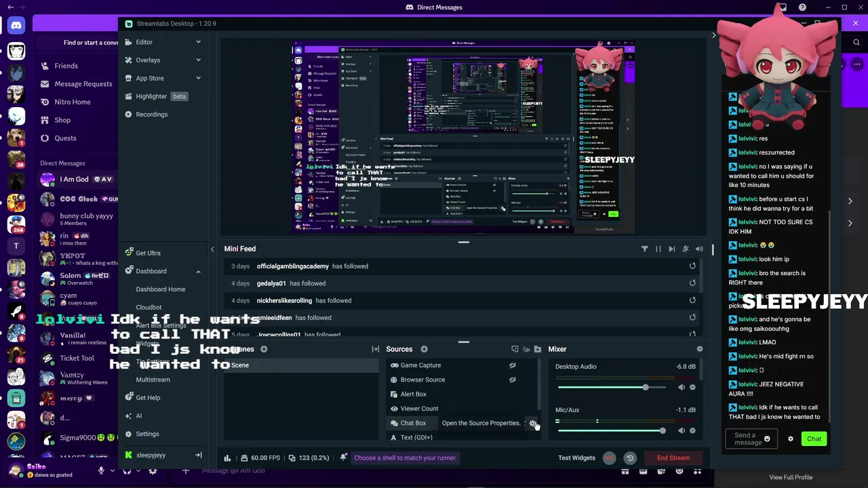Expand the Editor menu chevron
868x488 pixels.
point(198,42)
